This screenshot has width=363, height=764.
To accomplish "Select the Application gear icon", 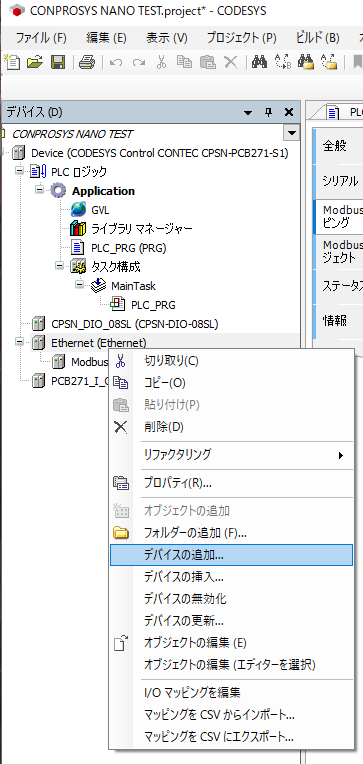I will click(x=58, y=191).
